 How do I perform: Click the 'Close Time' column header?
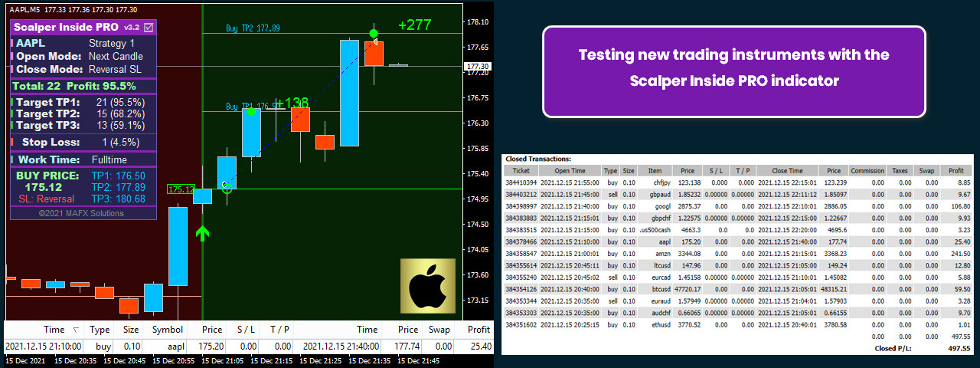788,171
